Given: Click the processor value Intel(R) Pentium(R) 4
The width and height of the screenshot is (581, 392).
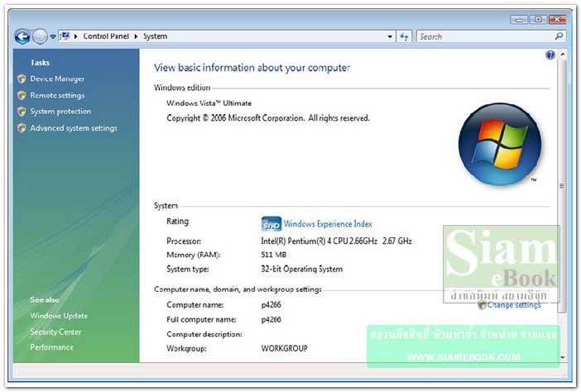Looking at the screenshot, I should coord(337,241).
